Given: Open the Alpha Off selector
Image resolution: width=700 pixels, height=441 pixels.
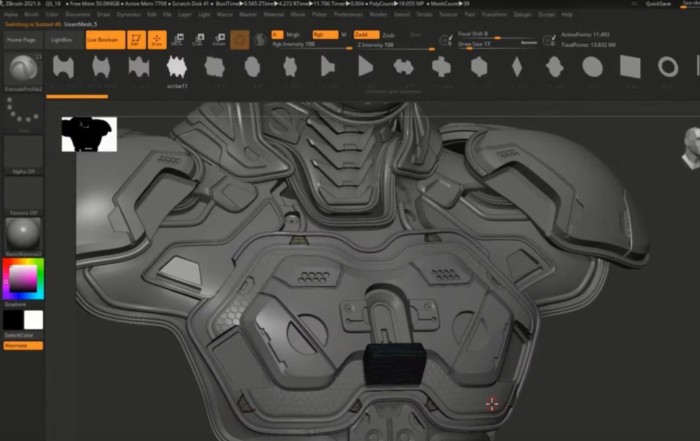Looking at the screenshot, I should [x=23, y=153].
